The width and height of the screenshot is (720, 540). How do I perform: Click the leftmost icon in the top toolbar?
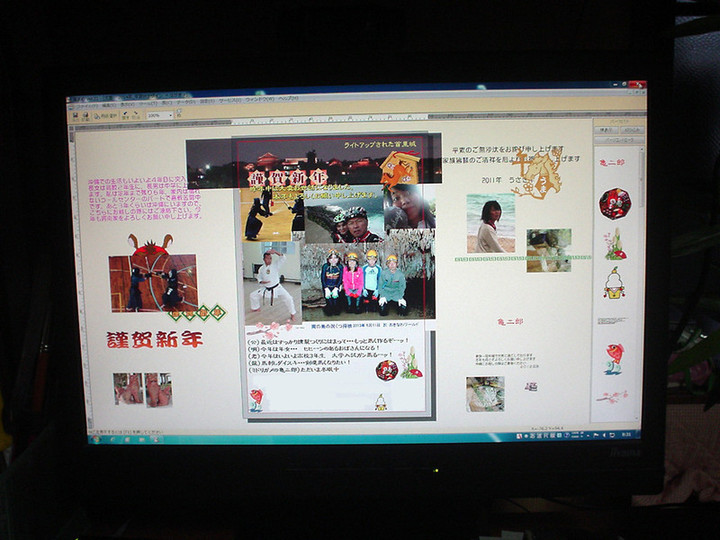(74, 115)
